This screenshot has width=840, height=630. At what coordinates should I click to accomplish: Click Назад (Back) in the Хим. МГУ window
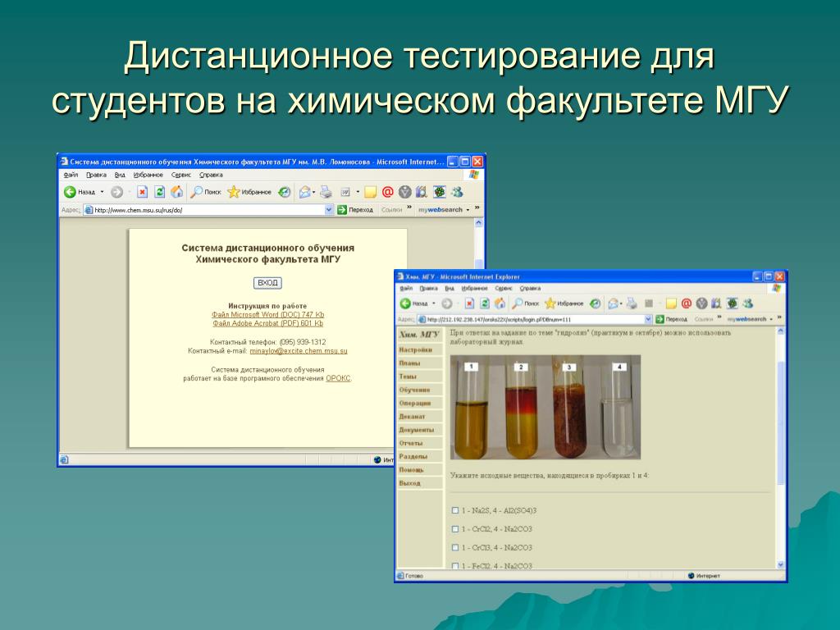point(414,304)
